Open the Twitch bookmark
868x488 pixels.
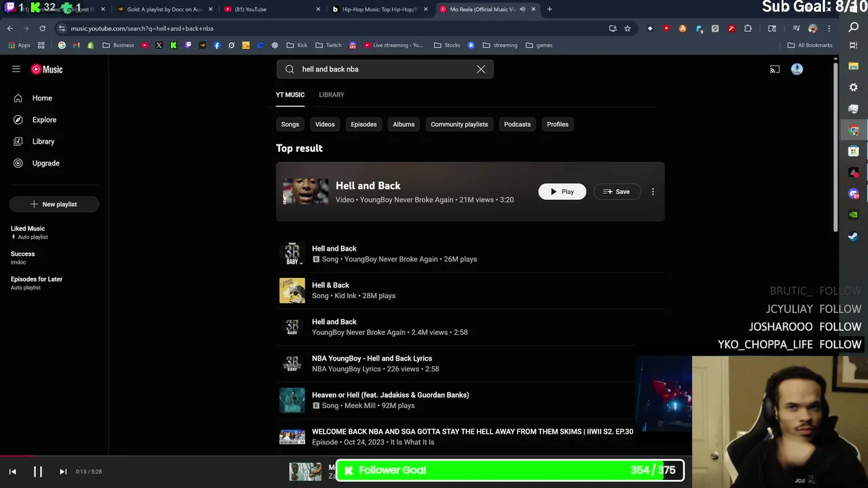[328, 45]
